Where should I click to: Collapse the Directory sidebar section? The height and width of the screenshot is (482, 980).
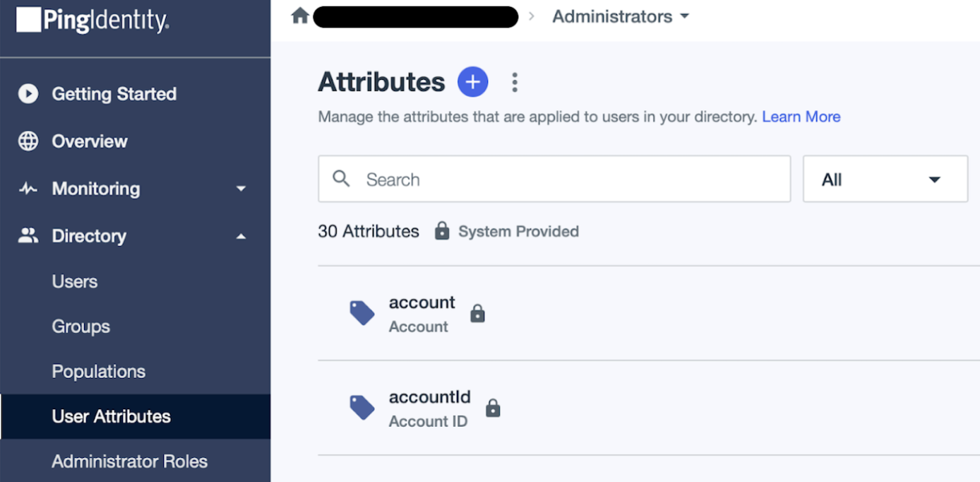[241, 236]
